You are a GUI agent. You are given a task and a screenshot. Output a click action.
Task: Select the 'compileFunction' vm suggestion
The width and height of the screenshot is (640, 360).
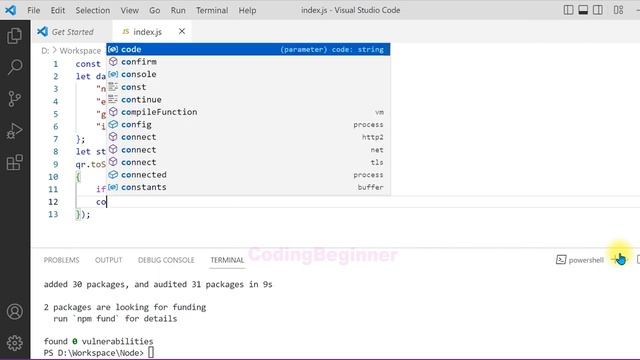tap(248, 112)
